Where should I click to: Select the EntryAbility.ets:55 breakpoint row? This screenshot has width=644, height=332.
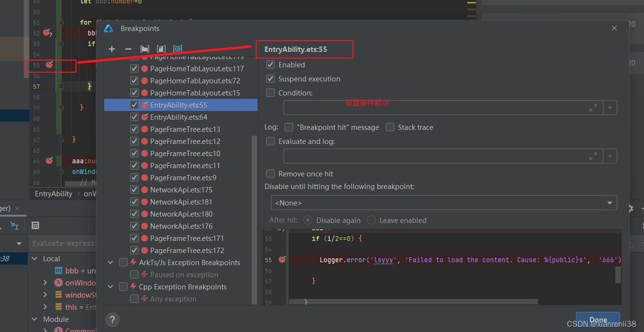pyautogui.click(x=181, y=105)
